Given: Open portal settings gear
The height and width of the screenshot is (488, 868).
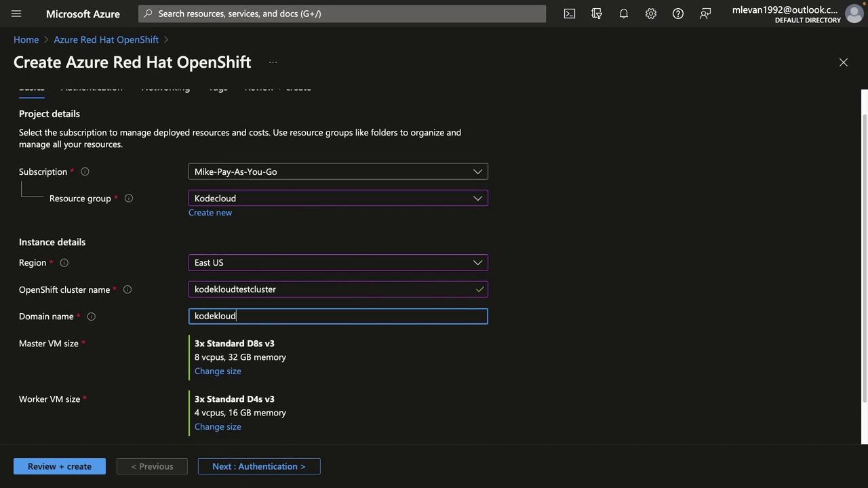Looking at the screenshot, I should click(651, 14).
